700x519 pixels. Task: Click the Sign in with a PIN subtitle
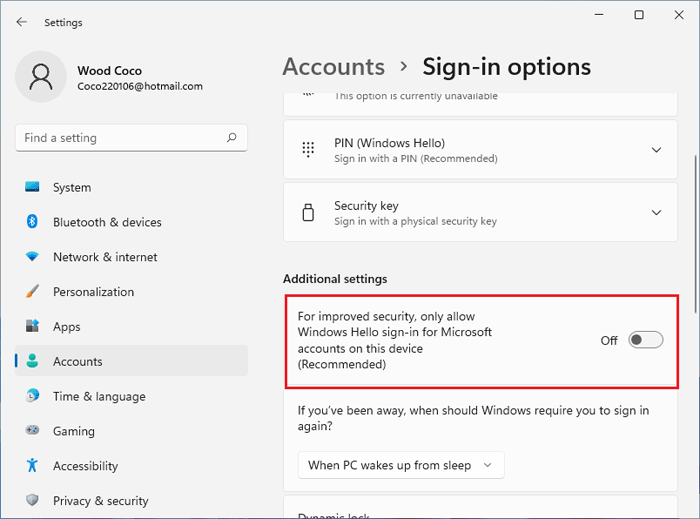[416, 158]
